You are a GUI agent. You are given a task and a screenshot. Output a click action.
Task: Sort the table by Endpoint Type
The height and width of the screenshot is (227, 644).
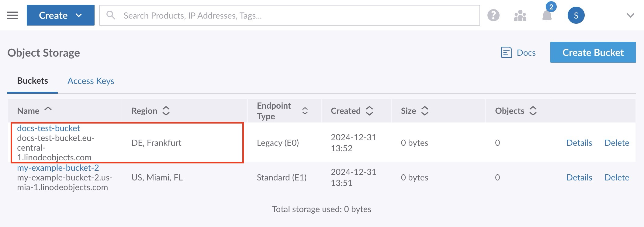305,111
